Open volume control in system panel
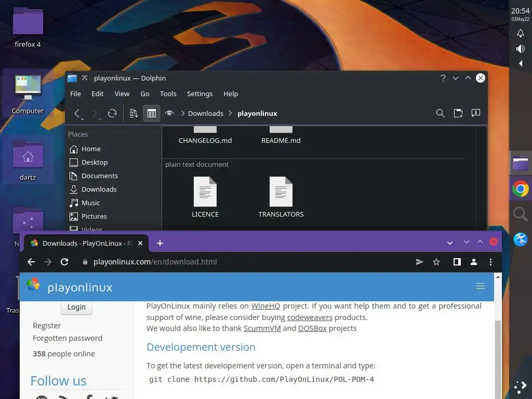The height and width of the screenshot is (399, 532). coord(521,49)
